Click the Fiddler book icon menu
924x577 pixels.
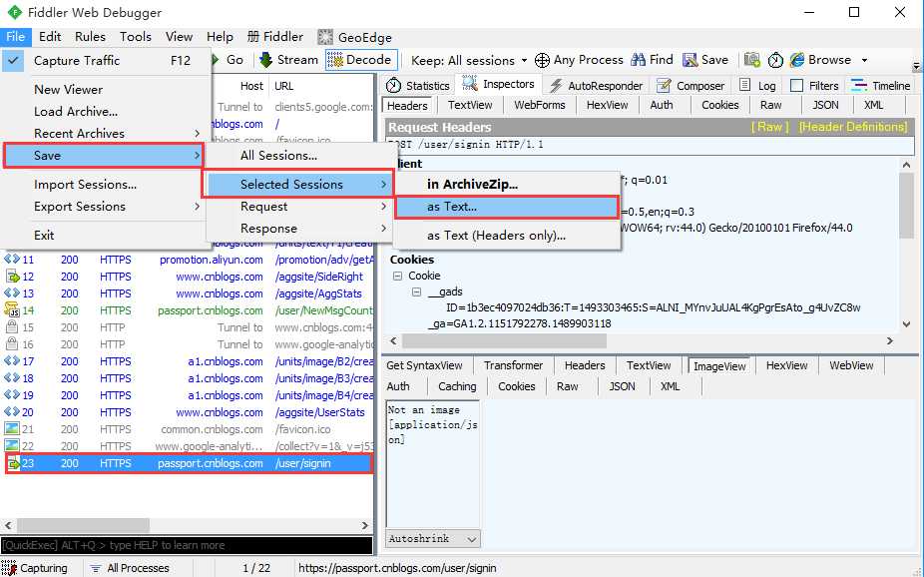tap(252, 37)
